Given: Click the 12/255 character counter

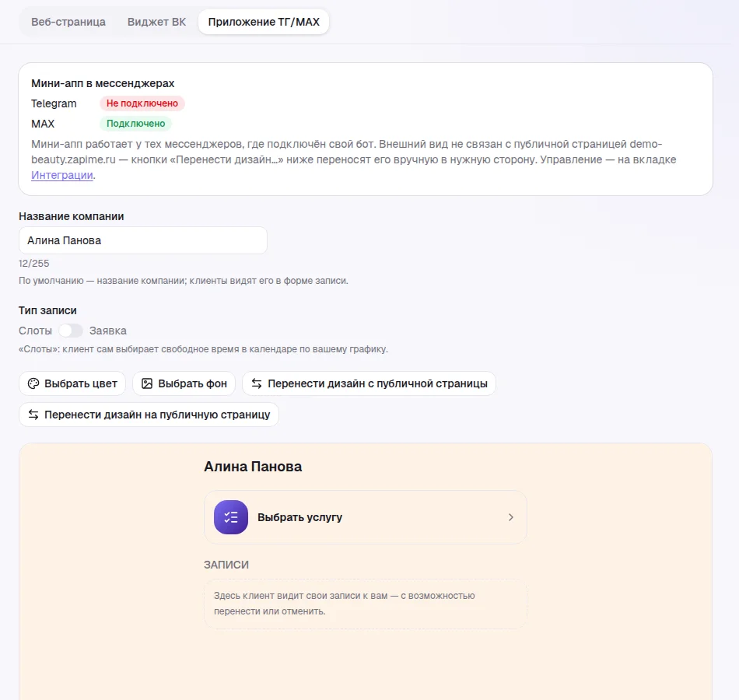Looking at the screenshot, I should click(x=34, y=264).
